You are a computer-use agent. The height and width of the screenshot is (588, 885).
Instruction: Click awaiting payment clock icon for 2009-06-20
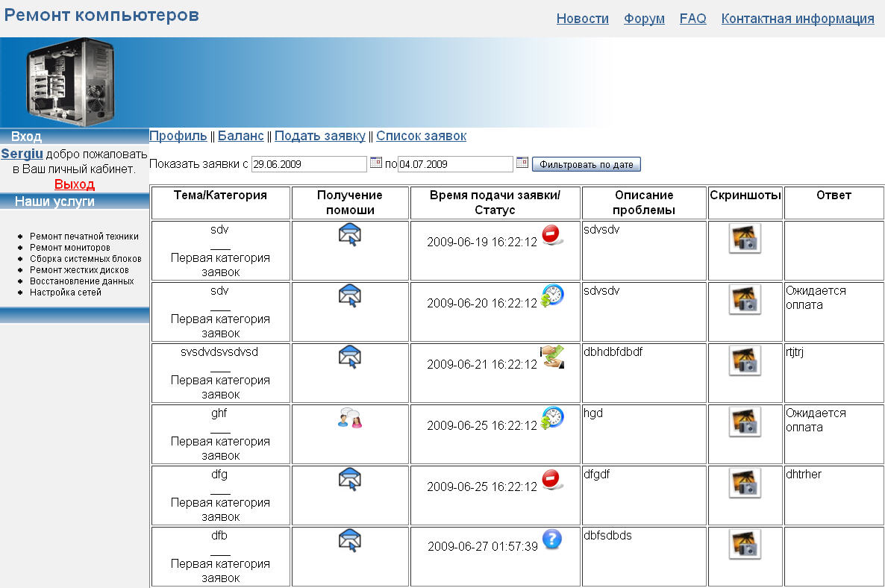click(552, 295)
